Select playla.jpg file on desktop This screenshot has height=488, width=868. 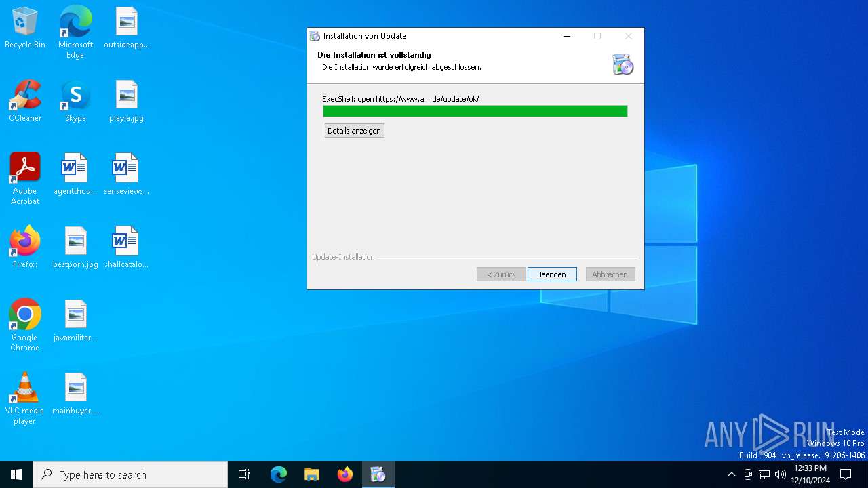(126, 101)
